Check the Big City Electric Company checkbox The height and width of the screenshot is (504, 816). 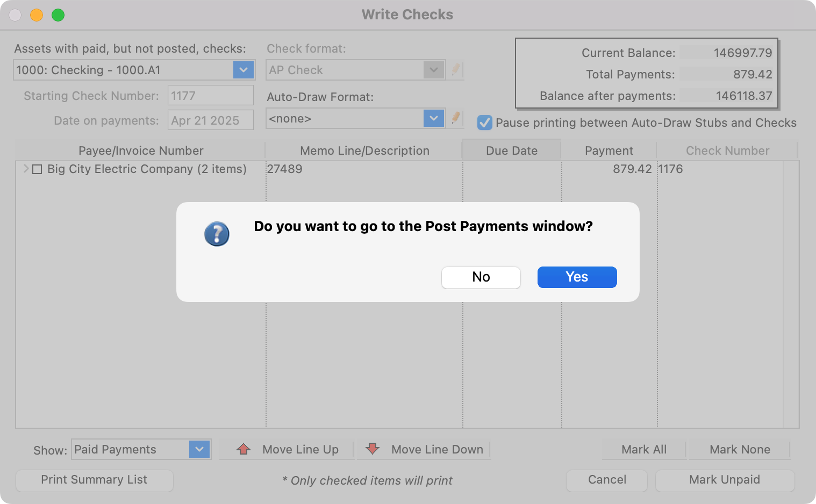(x=37, y=169)
